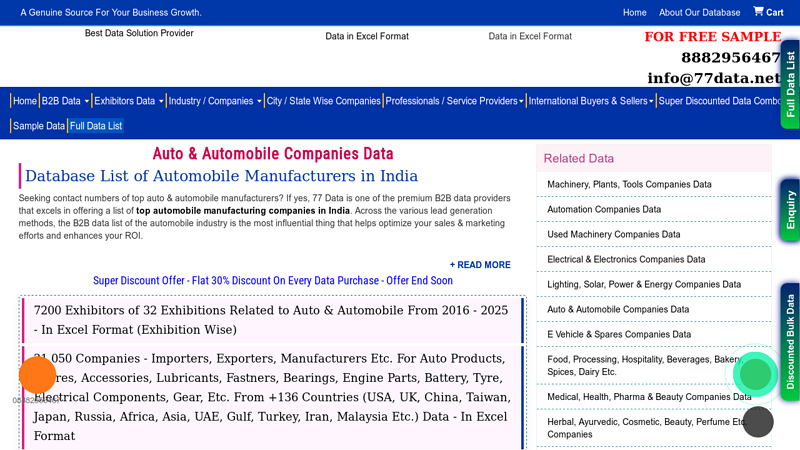Open Lighting, Solar, Power & Energy Companies Data

pos(644,284)
